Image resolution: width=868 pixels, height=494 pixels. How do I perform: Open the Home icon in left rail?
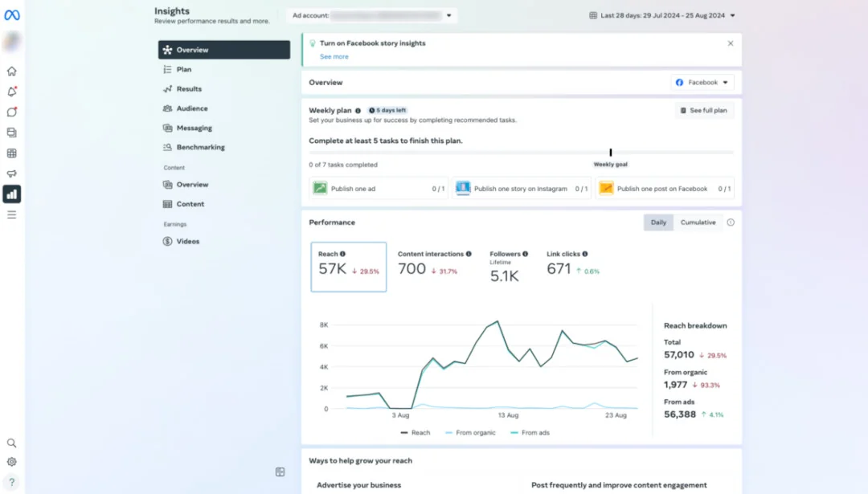tap(11, 71)
